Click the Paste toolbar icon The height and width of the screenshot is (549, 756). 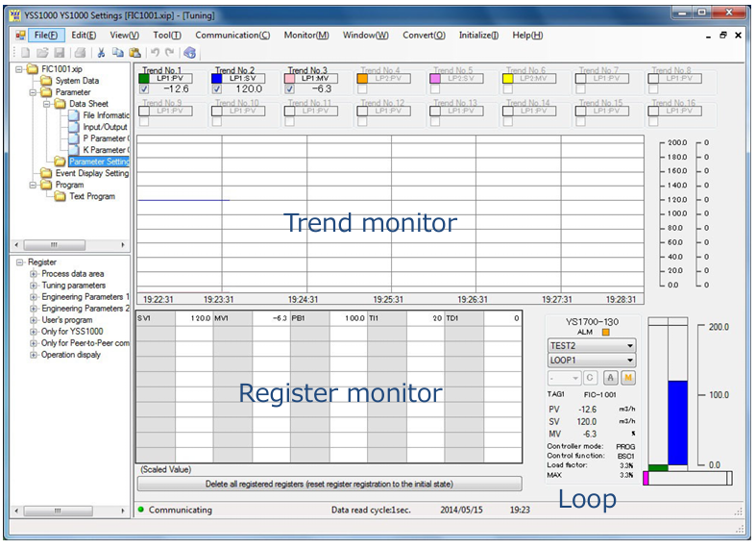[x=134, y=53]
